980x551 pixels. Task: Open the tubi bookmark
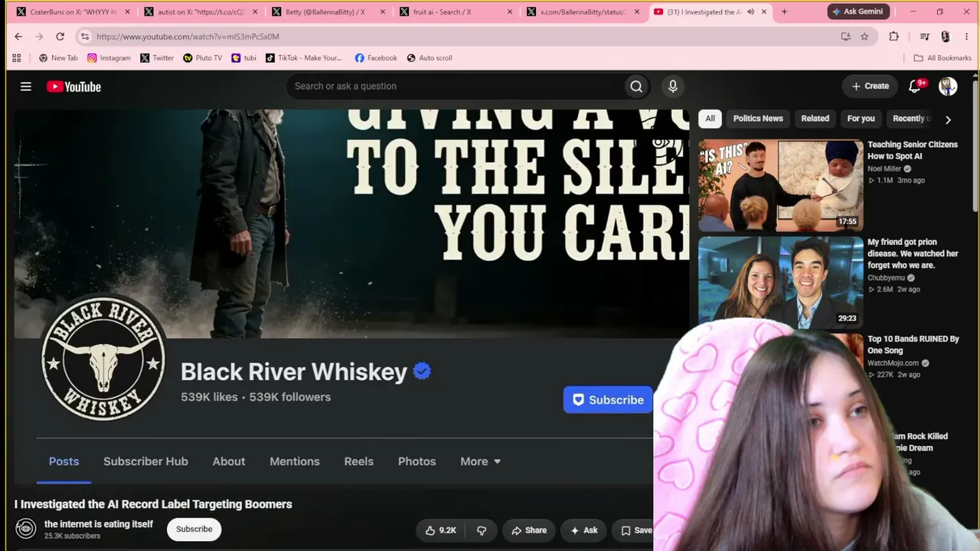pos(244,57)
